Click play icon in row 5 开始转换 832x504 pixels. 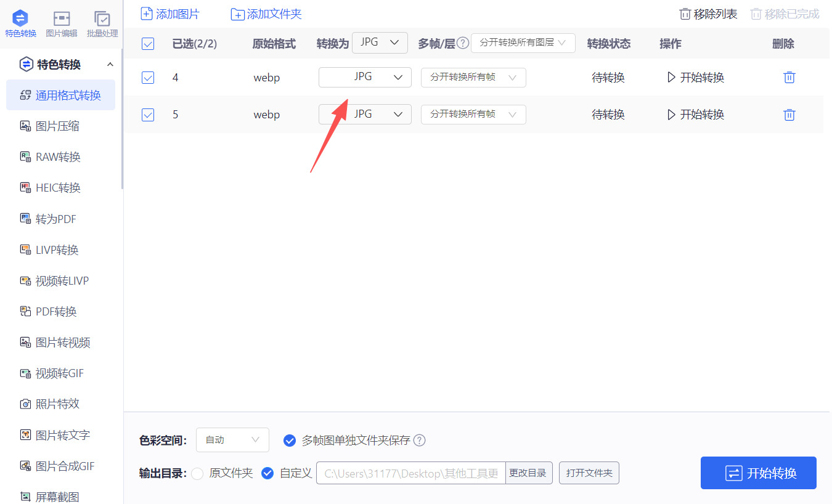(672, 115)
